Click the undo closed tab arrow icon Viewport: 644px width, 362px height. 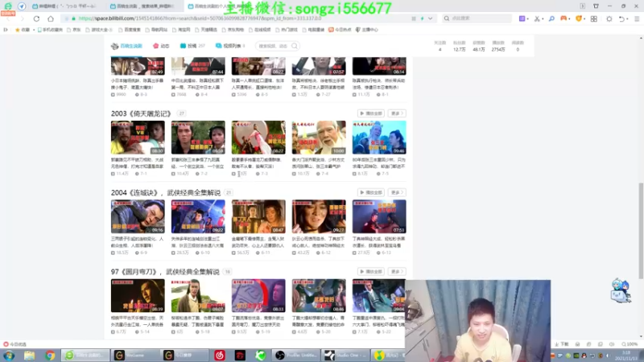(x=621, y=19)
